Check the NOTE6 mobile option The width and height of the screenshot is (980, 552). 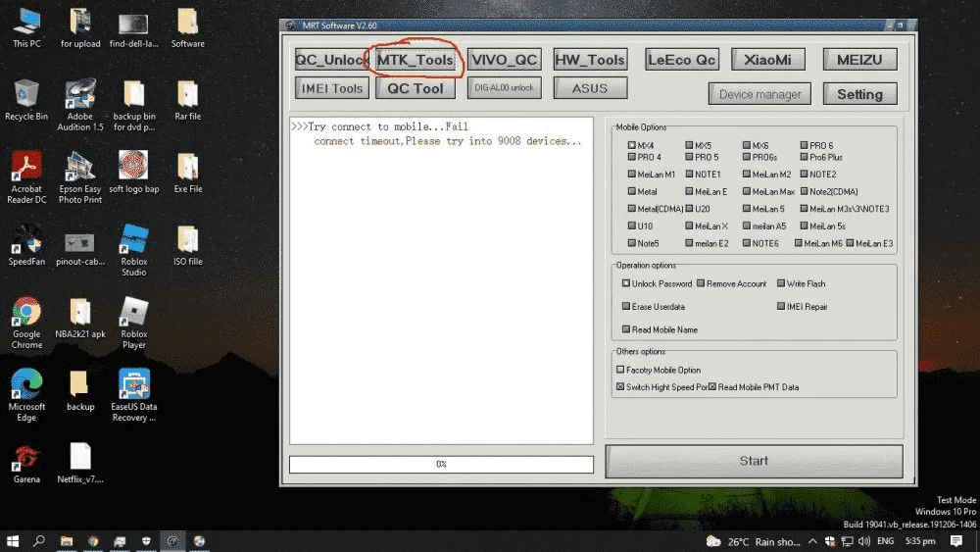[747, 243]
